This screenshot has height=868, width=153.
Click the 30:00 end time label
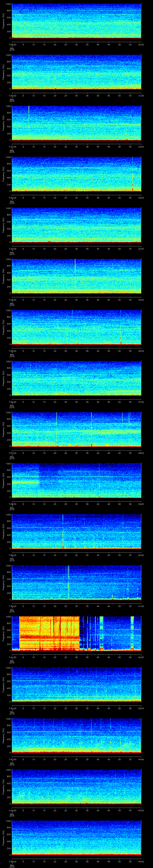(141, 44)
